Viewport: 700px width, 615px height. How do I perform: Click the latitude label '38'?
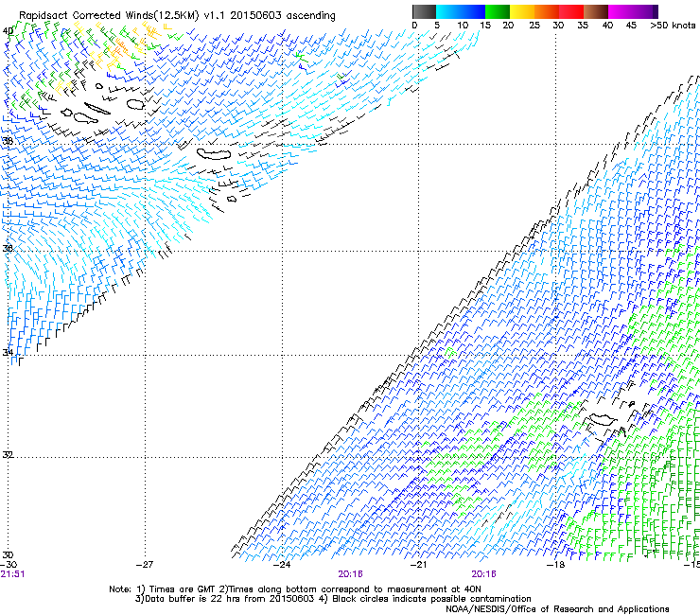point(8,141)
